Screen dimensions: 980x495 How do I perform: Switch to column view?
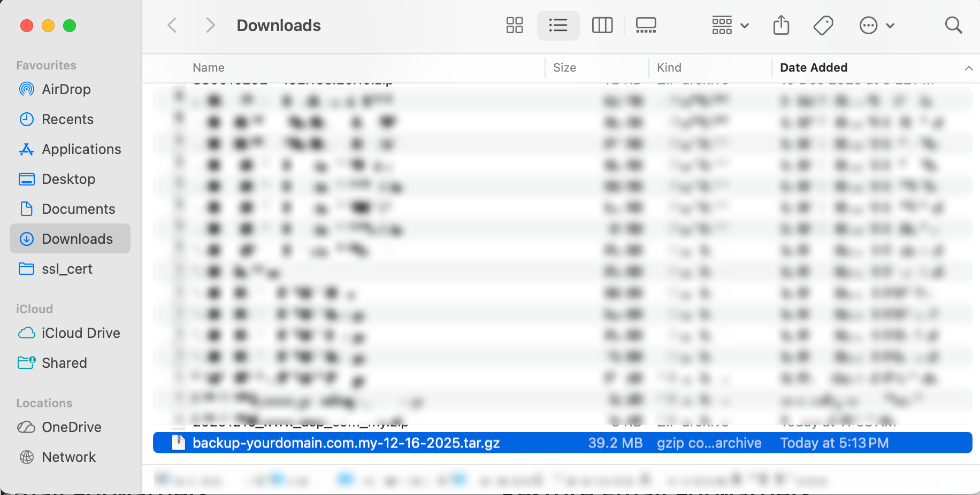(x=602, y=25)
